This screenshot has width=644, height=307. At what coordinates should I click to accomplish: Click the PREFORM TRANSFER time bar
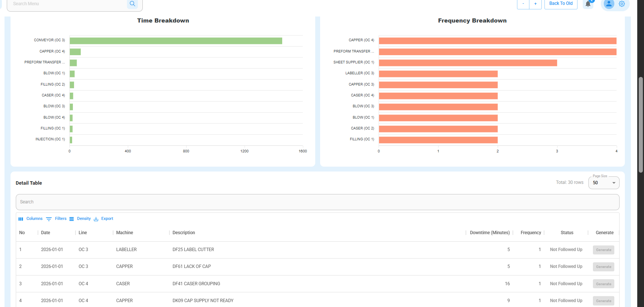[73, 63]
